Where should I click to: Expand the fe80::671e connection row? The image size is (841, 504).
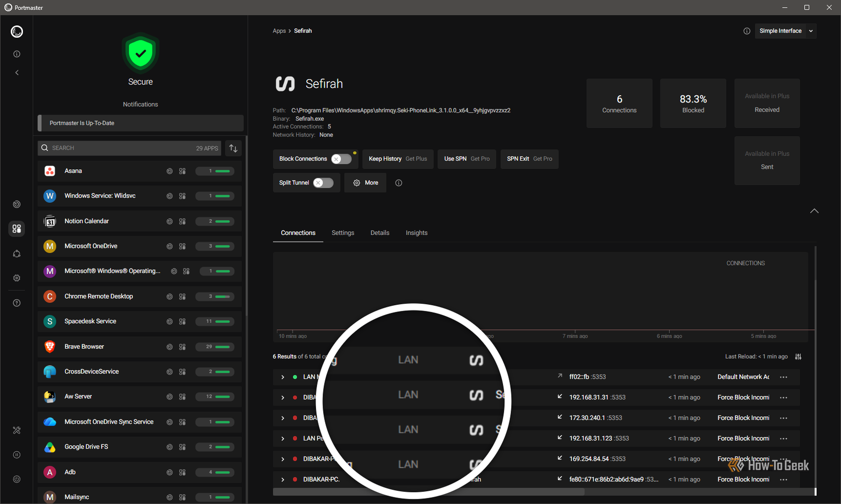[282, 480]
